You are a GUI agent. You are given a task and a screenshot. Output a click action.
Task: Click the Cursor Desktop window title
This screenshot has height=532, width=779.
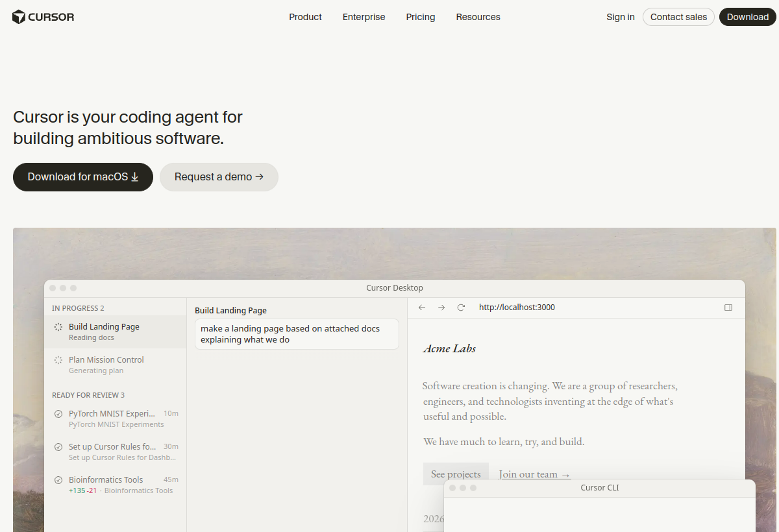394,288
